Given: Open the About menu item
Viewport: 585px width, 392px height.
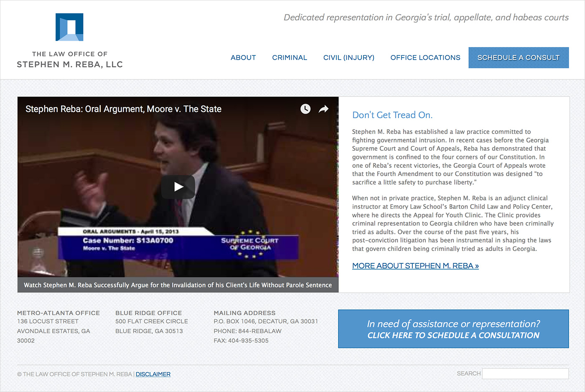Looking at the screenshot, I should click(x=243, y=58).
